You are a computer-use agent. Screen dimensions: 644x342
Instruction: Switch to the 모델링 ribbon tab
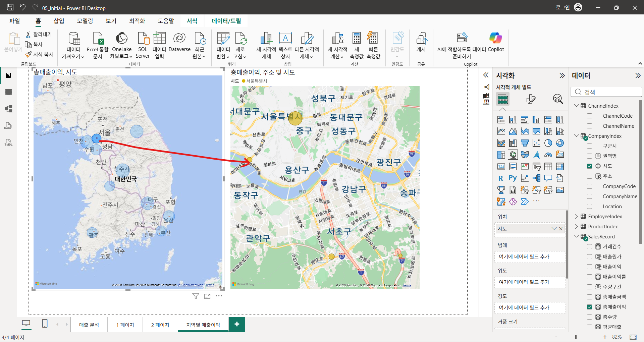85,21
